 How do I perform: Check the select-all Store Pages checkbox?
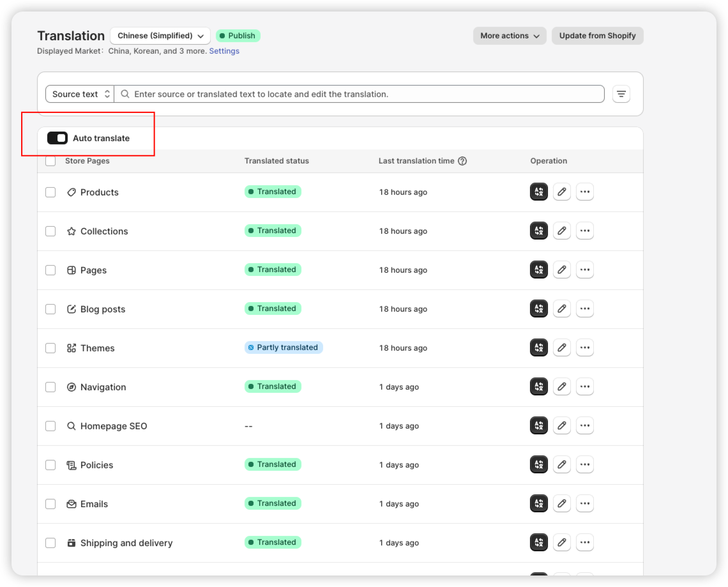click(50, 161)
